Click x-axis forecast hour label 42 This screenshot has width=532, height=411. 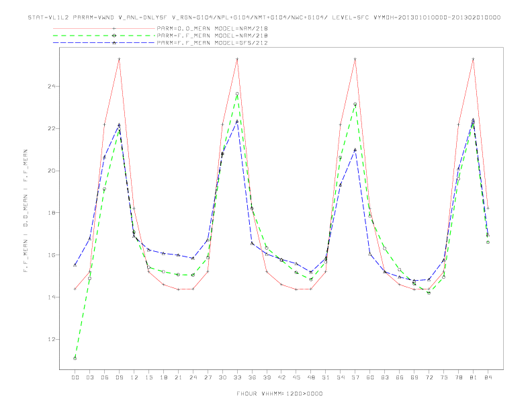[x=281, y=377]
